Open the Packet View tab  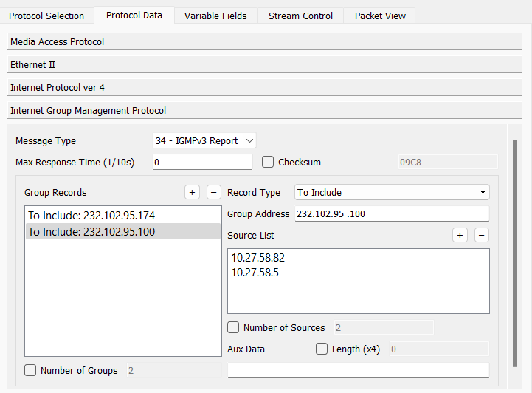click(x=380, y=16)
